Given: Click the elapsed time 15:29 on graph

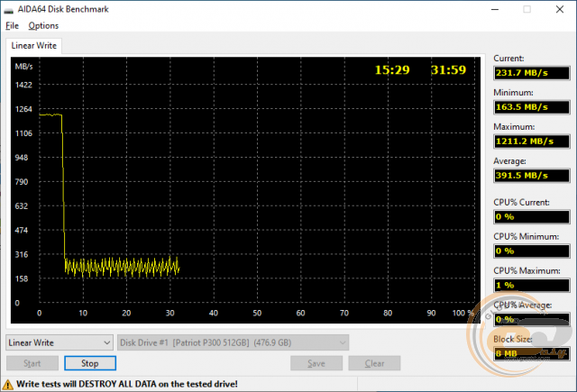Looking at the screenshot, I should (x=392, y=70).
